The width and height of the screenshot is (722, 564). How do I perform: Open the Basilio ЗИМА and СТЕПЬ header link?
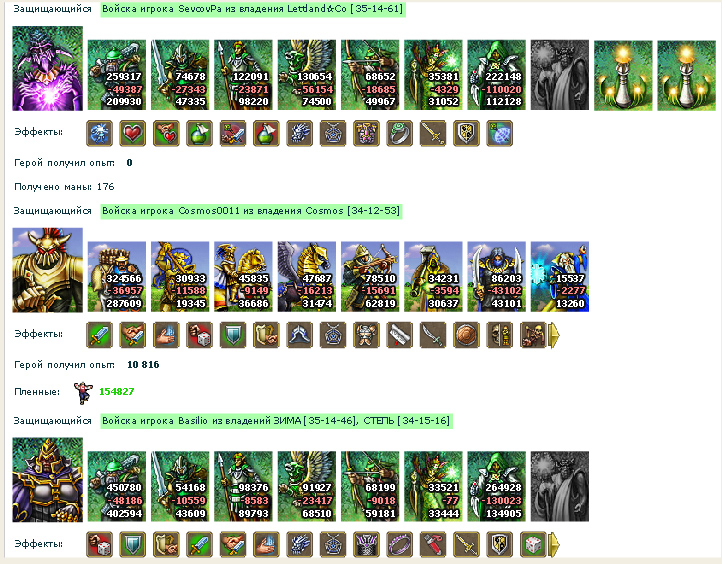[x=276, y=421]
